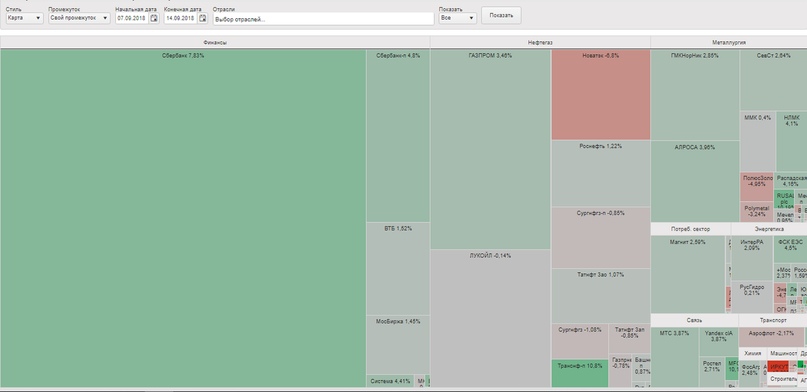Image resolution: width=807 pixels, height=392 pixels.
Task: Click the НЛМК 4,1% tile
Action: click(792, 141)
